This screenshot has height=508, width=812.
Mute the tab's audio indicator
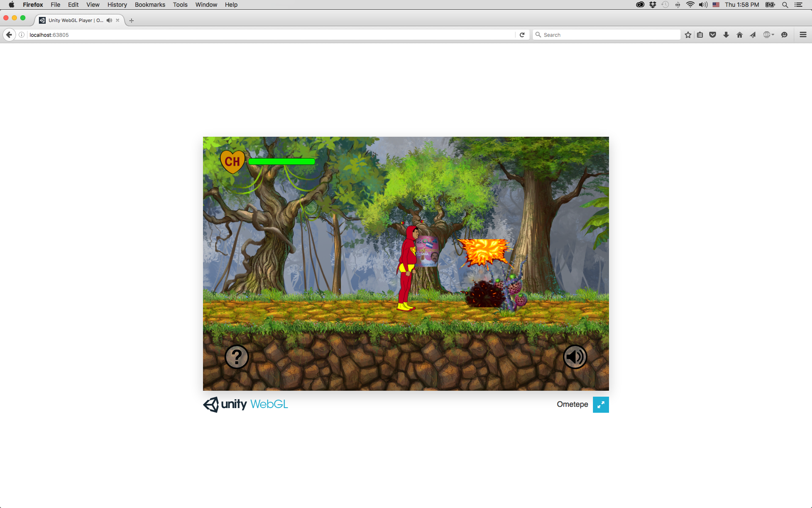point(109,20)
